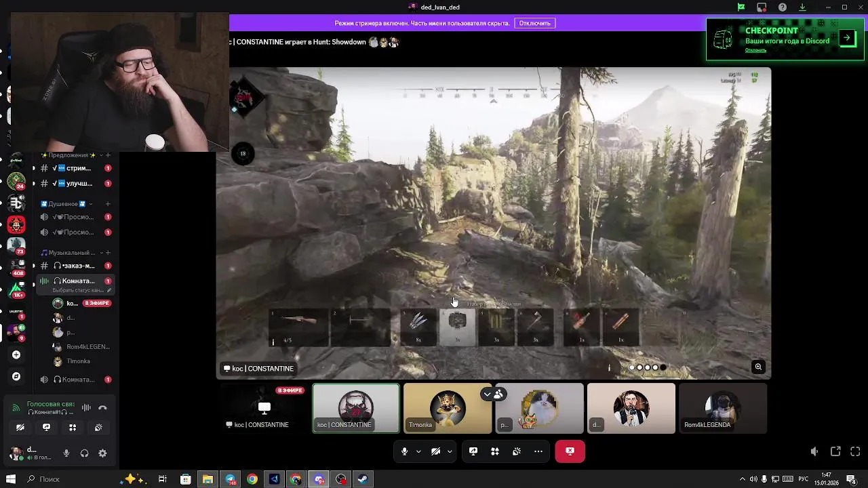Switch input language РУС in tray
The image size is (868, 488).
coord(804,479)
